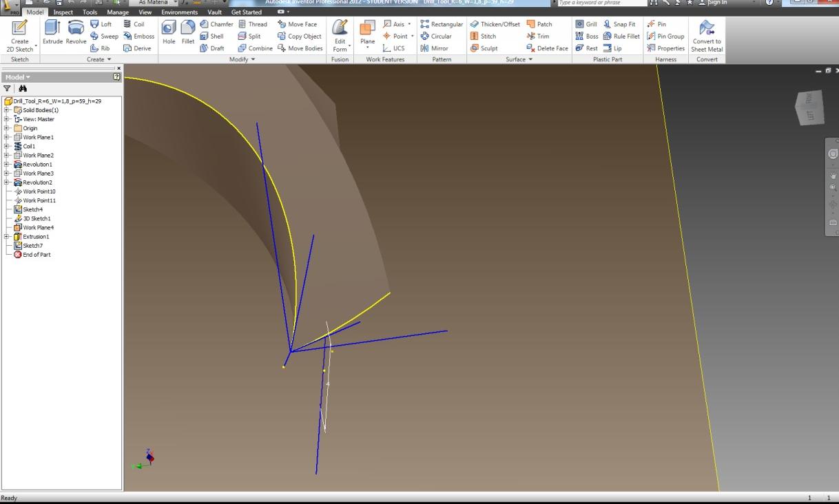Click Sign In link
This screenshot has height=504, width=839.
point(713,3)
